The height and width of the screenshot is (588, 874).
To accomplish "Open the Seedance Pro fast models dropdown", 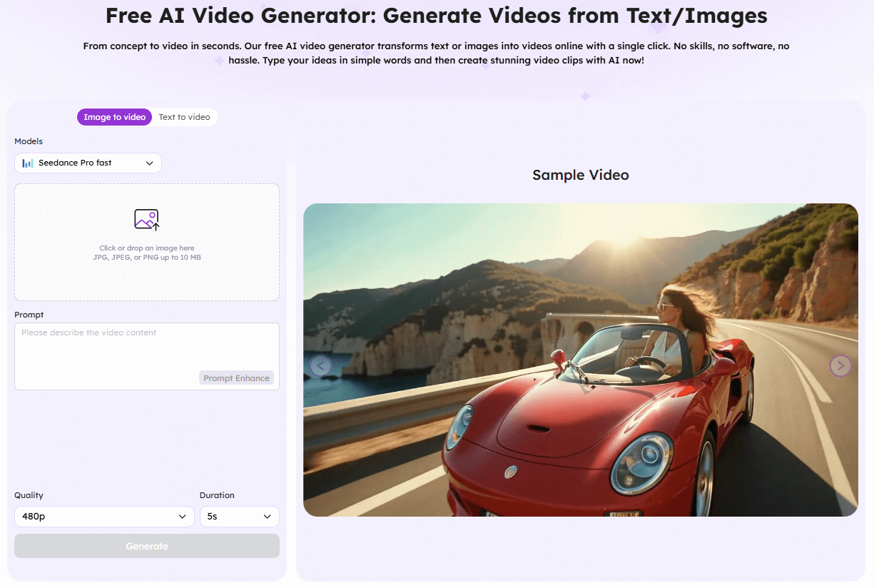I will [88, 163].
